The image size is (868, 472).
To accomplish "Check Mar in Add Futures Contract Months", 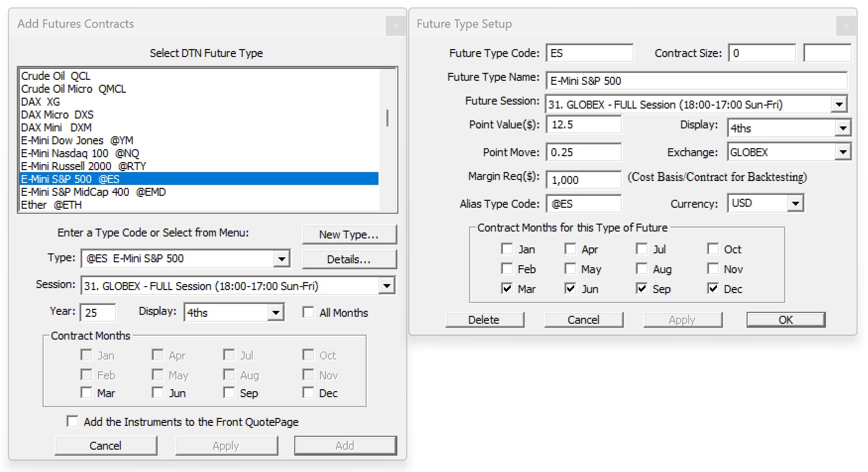I will pyautogui.click(x=86, y=393).
